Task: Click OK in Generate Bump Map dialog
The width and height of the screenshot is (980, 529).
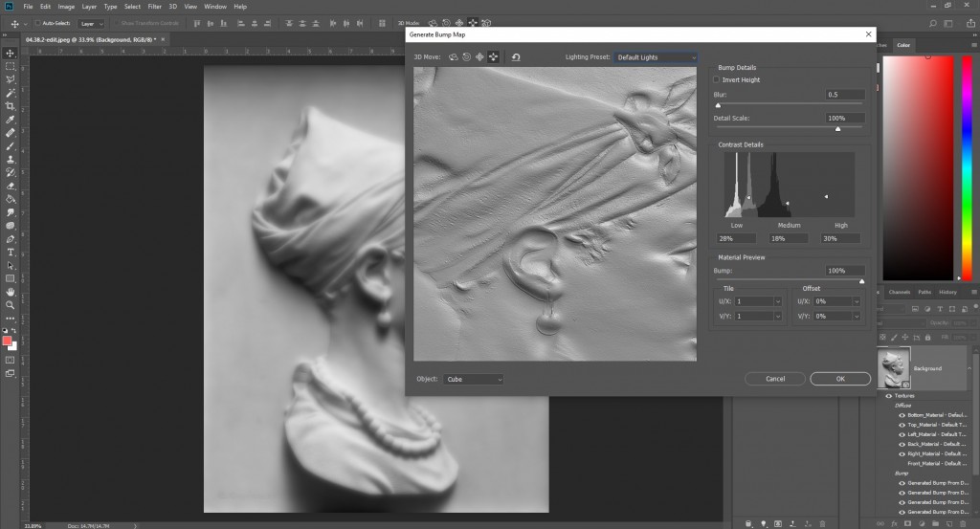Action: click(x=840, y=379)
